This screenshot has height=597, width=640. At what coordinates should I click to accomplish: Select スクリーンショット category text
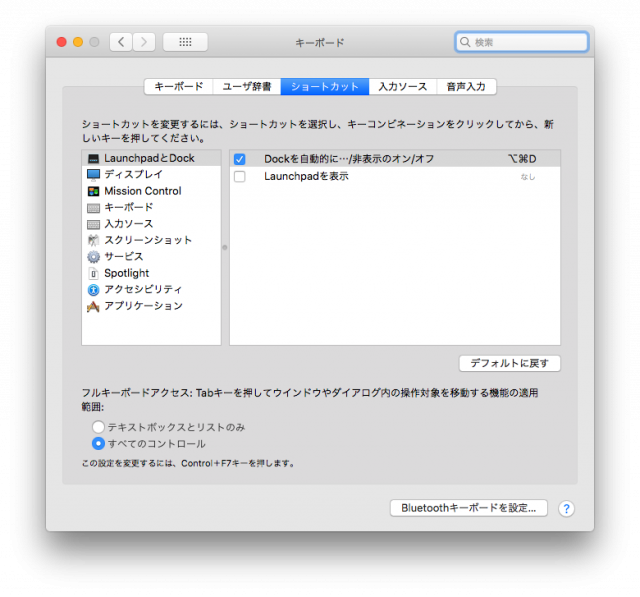(x=148, y=240)
